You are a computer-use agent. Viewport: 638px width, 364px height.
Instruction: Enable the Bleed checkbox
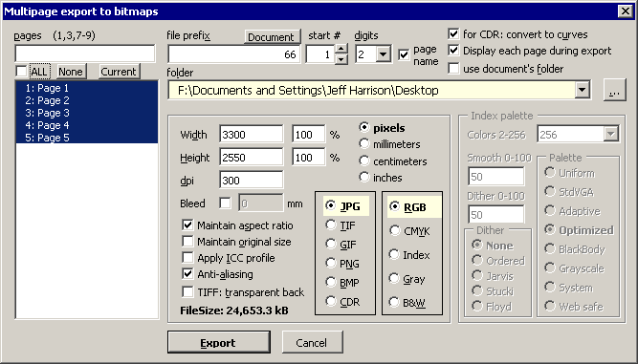[225, 203]
